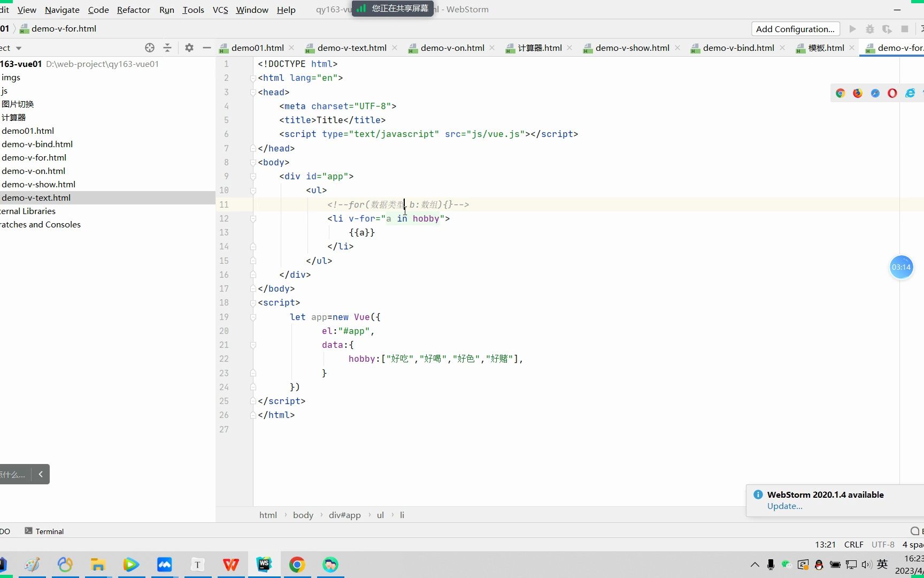Collapse the floating left panel chevron

pos(41,474)
